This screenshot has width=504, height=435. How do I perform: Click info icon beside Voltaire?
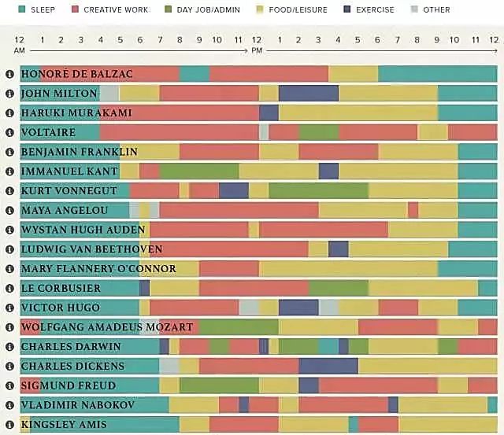(x=9, y=132)
